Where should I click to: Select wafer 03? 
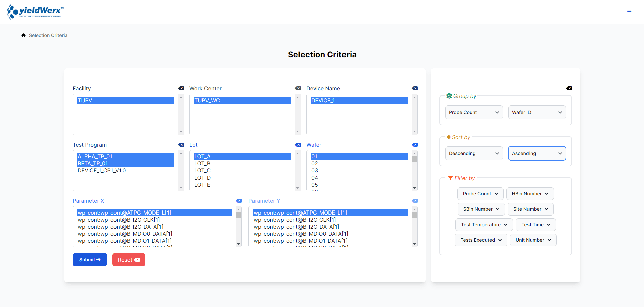pyautogui.click(x=359, y=170)
